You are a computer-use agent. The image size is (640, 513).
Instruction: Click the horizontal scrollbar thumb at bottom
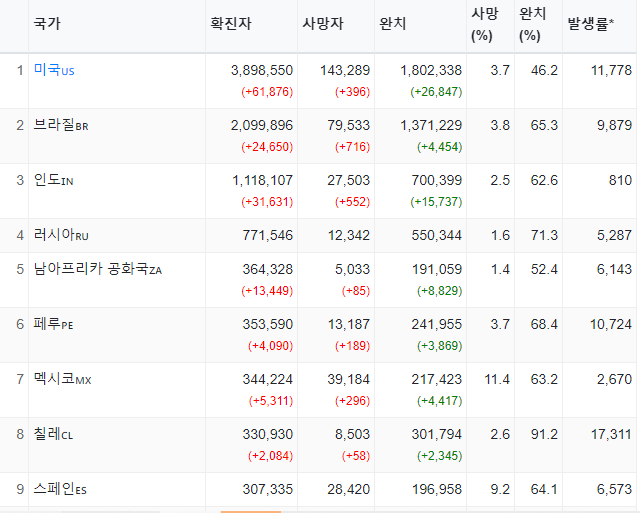[251, 511]
